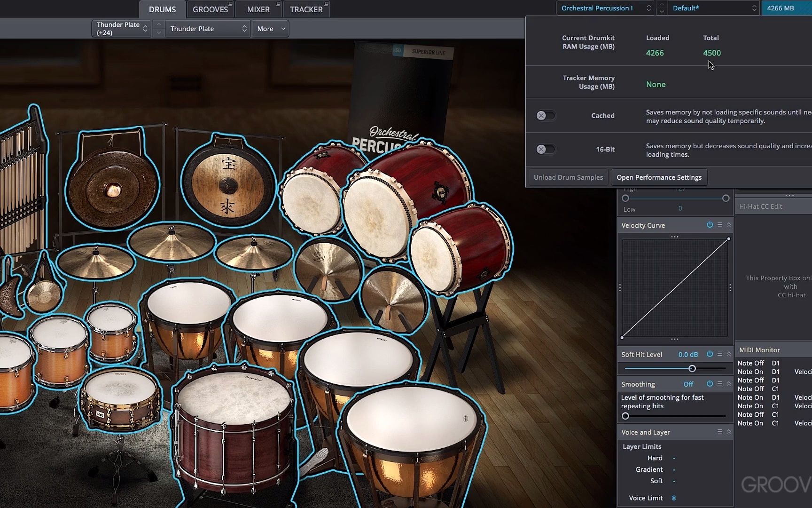This screenshot has width=812, height=508.
Task: Switch to the TRACKER tab
Action: coord(306,9)
